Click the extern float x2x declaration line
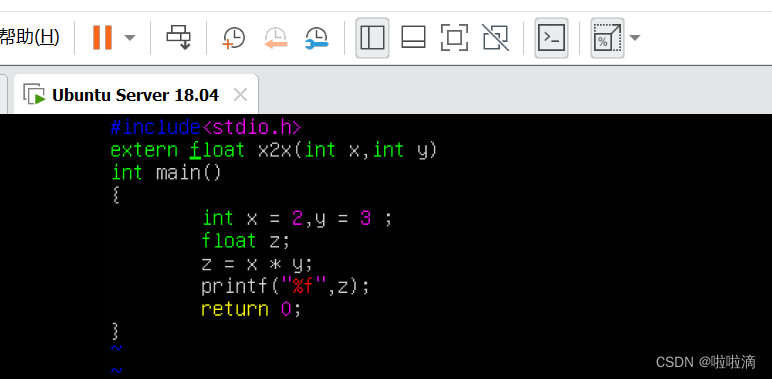The image size is (772, 379). click(274, 150)
